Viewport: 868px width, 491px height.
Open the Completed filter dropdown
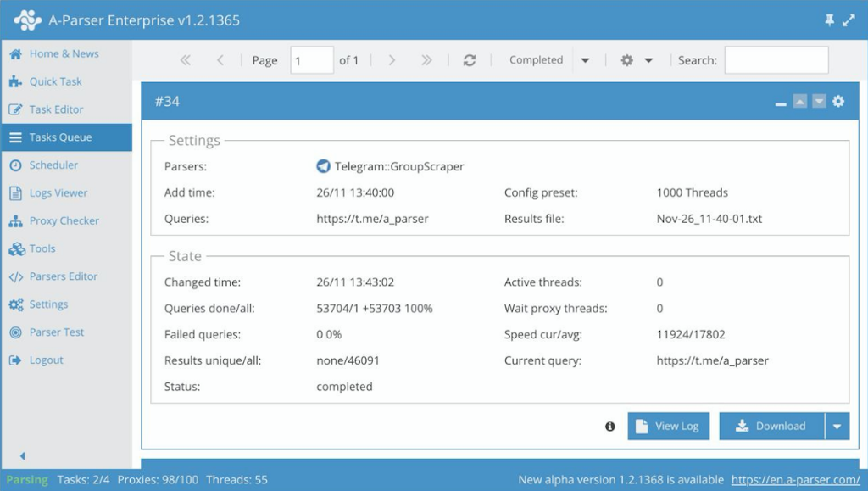(585, 60)
